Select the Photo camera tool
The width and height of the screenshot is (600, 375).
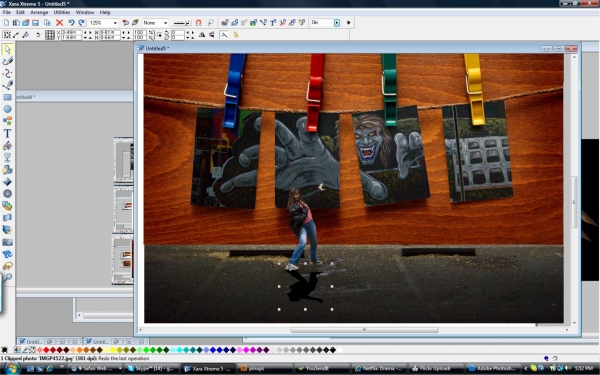click(x=7, y=242)
